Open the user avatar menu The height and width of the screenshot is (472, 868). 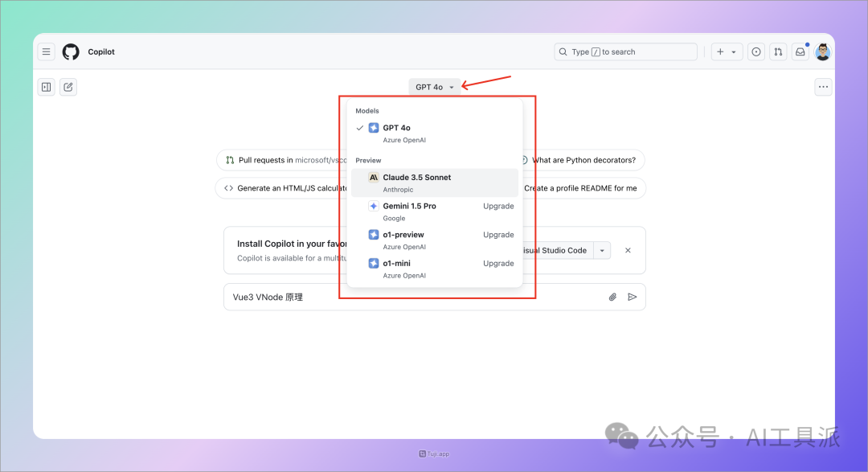click(x=823, y=52)
